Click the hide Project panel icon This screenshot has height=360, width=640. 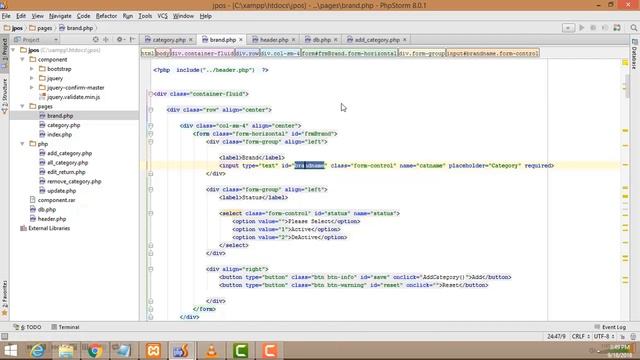click(132, 40)
